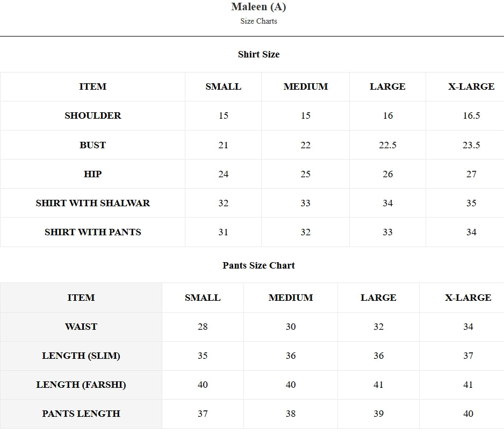The image size is (504, 441).
Task: Click the shirt table MEDIUM column header
Action: (x=305, y=87)
